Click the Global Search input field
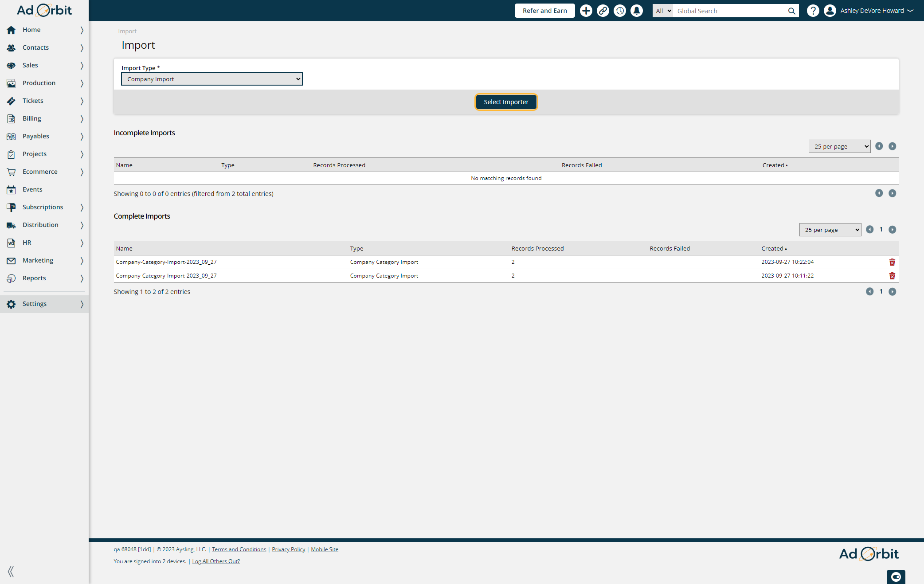 [x=729, y=11]
